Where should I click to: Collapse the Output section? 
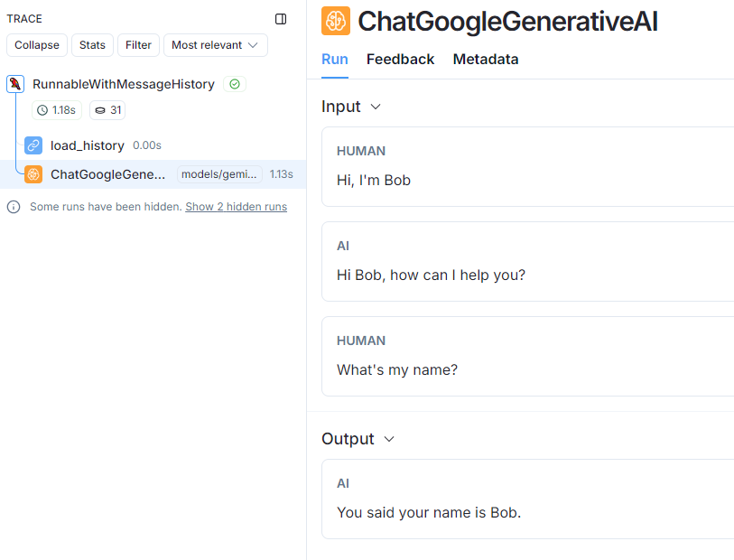[x=389, y=439]
